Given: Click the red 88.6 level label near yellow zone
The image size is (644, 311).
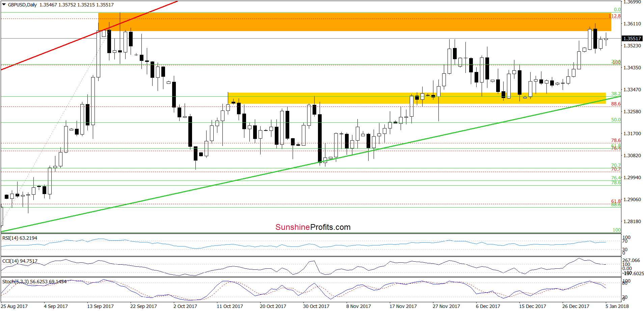Looking at the screenshot, I should point(616,104).
